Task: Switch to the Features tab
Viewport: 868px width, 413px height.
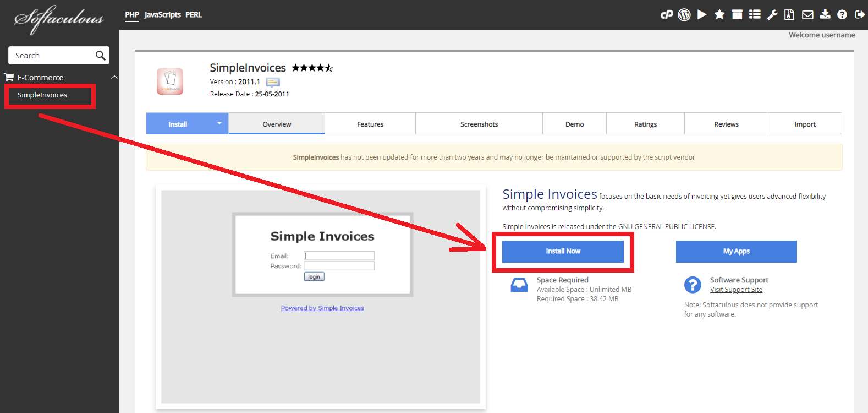Action: tap(370, 124)
